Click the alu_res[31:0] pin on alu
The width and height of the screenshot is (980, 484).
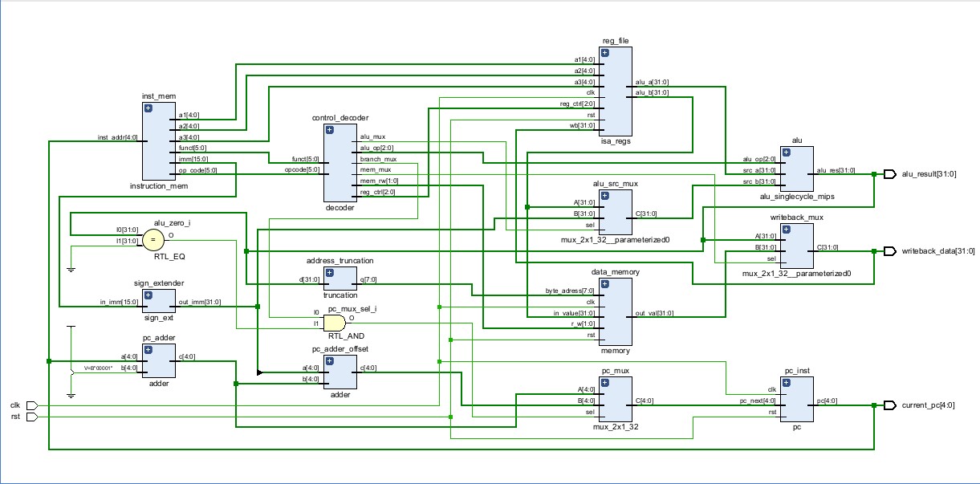pyautogui.click(x=836, y=170)
